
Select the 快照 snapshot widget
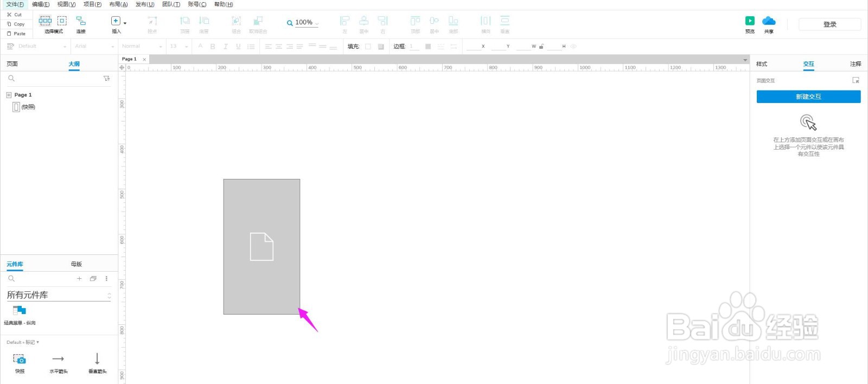20,363
